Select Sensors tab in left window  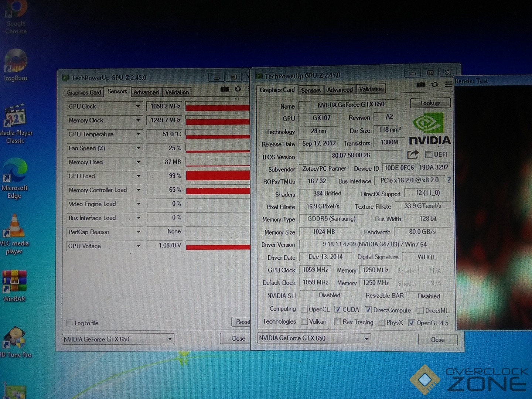117,91
